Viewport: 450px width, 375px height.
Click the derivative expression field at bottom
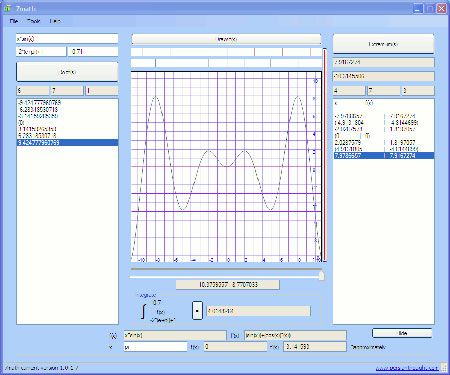tap(295, 335)
